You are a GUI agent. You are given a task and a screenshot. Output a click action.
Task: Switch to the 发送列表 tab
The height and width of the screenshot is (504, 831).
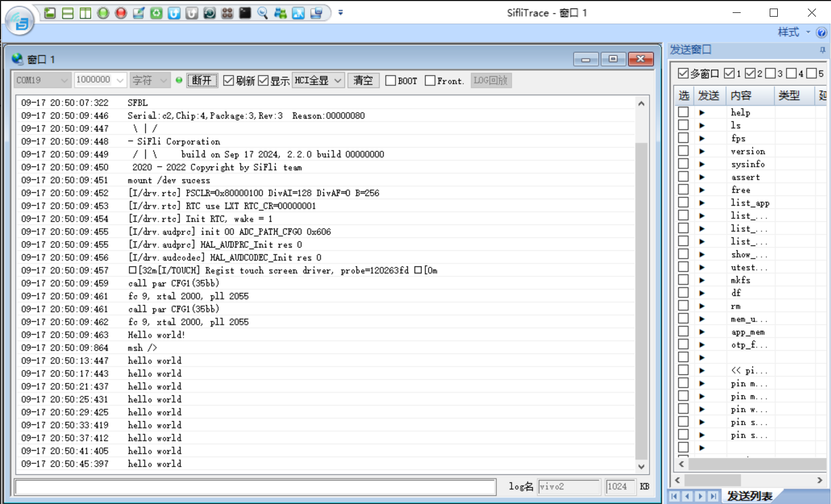click(749, 495)
